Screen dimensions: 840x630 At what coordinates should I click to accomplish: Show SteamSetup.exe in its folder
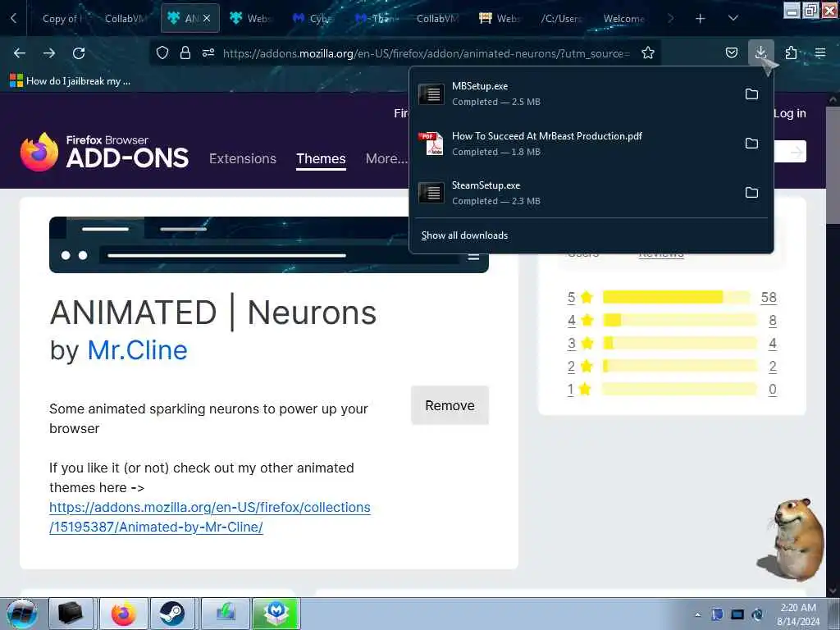(751, 192)
